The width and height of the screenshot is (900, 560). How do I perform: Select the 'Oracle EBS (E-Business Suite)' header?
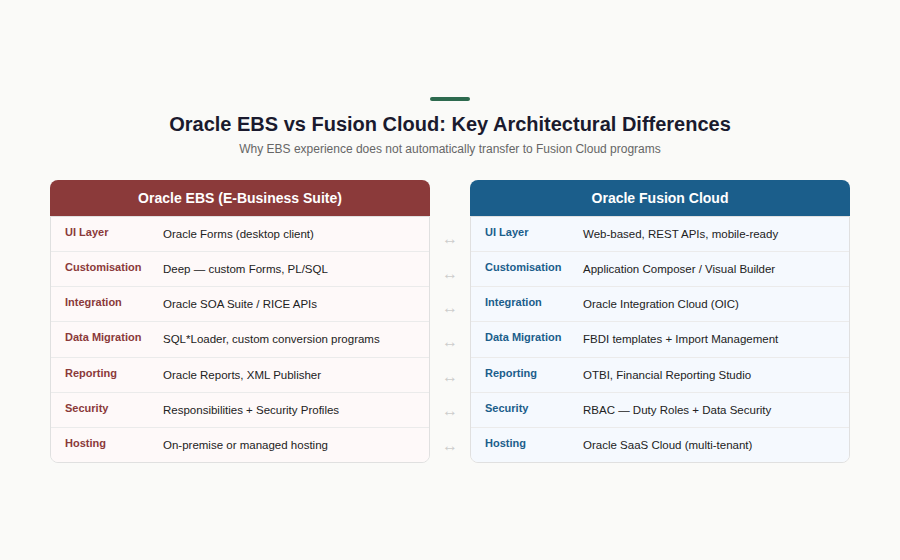tap(240, 198)
